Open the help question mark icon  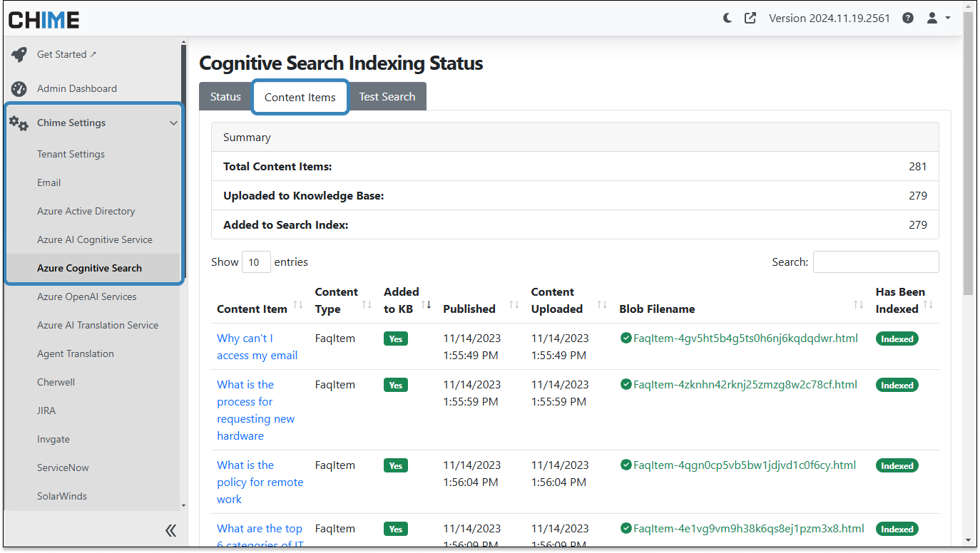coord(908,19)
